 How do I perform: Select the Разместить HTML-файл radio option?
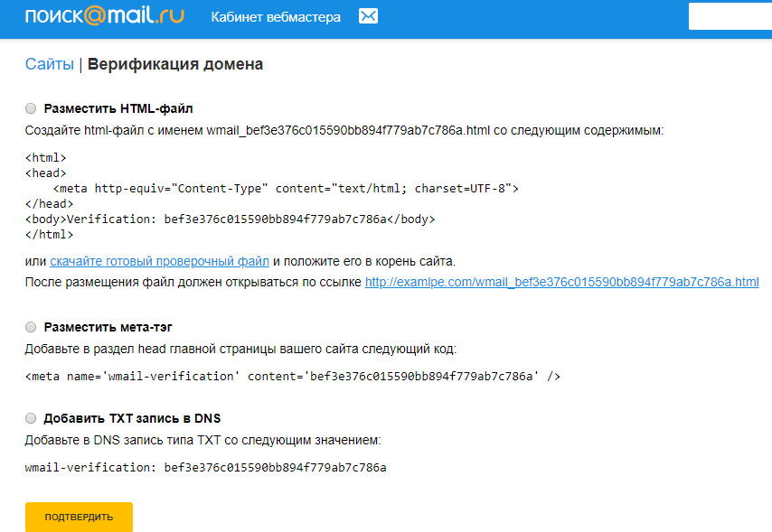[31, 108]
